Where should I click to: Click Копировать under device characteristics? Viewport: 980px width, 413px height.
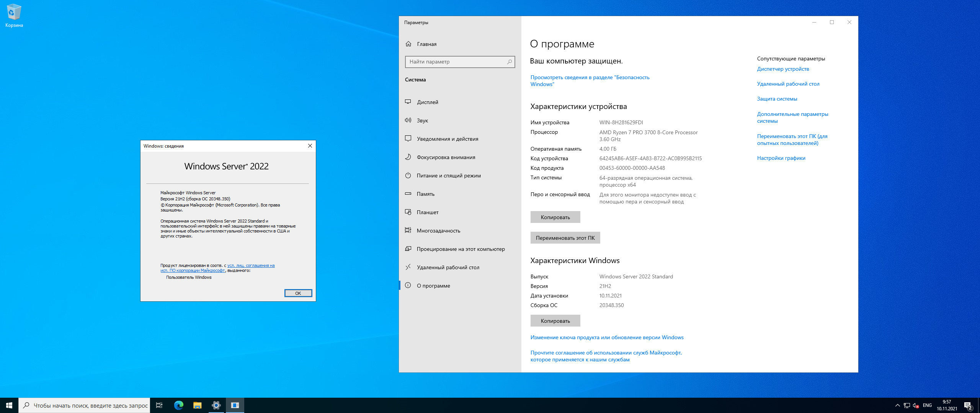point(555,217)
